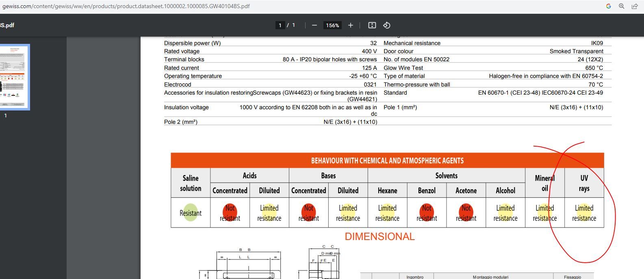The height and width of the screenshot is (279, 644).
Task: Click 'Fissaggio' header in dimension table
Action: (572, 277)
